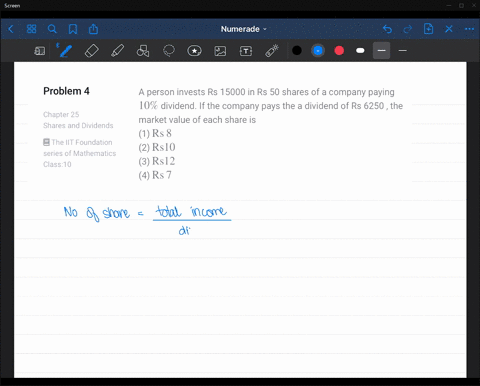Open the search tool

[x=52, y=29]
